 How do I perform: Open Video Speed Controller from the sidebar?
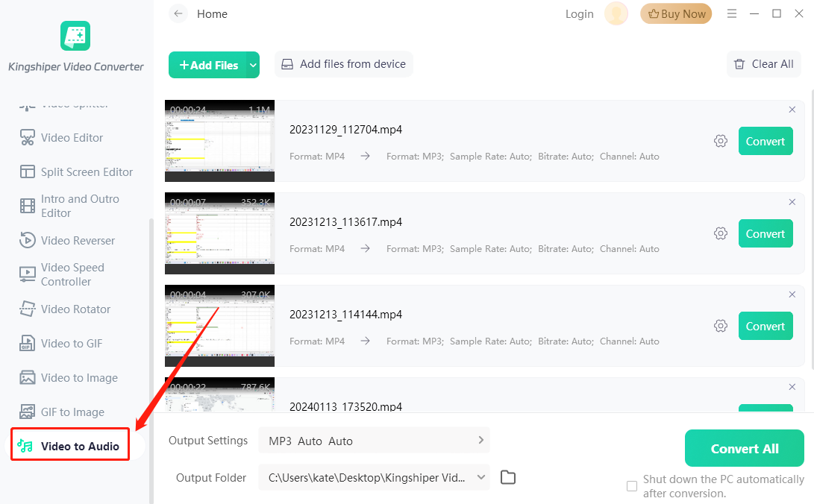click(x=72, y=274)
